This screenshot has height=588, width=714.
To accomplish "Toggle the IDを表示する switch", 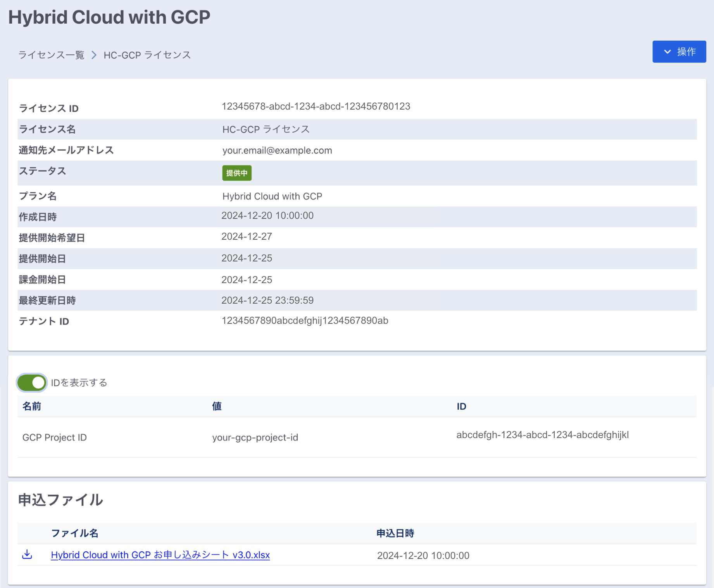I will [32, 383].
